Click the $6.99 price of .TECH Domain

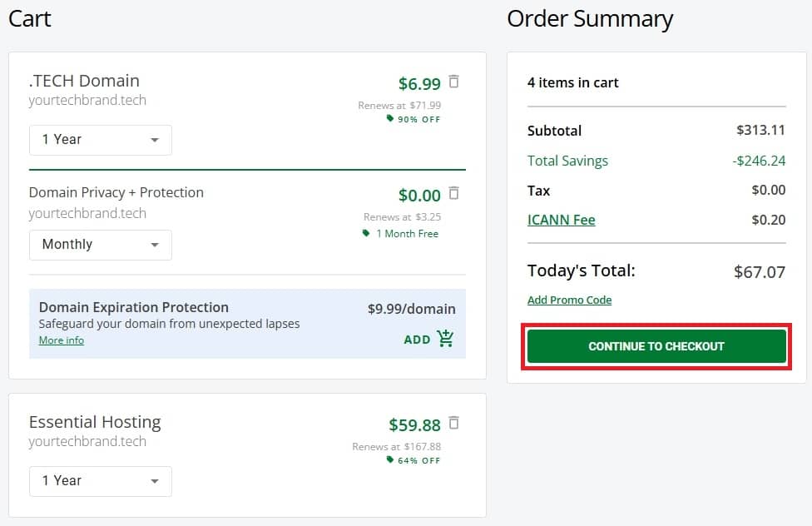[x=420, y=83]
